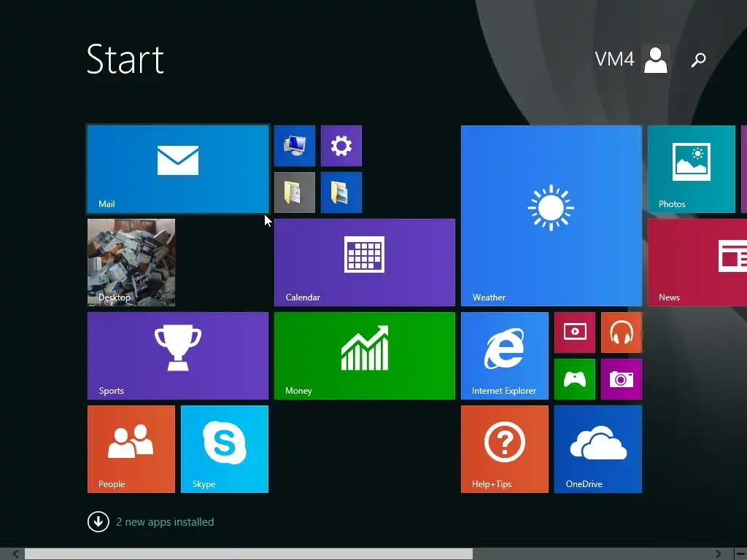Open the Money chart tile

(x=365, y=356)
